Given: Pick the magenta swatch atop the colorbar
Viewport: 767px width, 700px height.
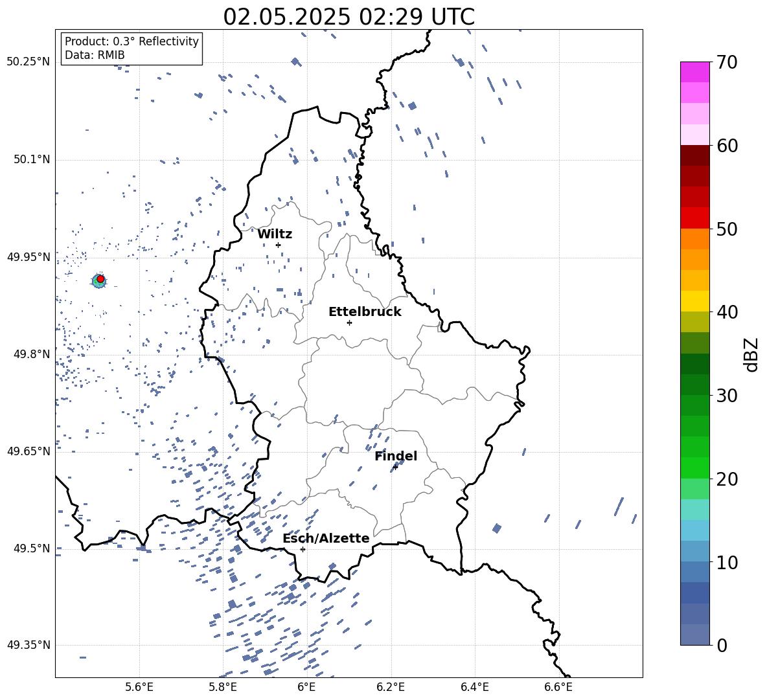Looking at the screenshot, I should click(695, 72).
